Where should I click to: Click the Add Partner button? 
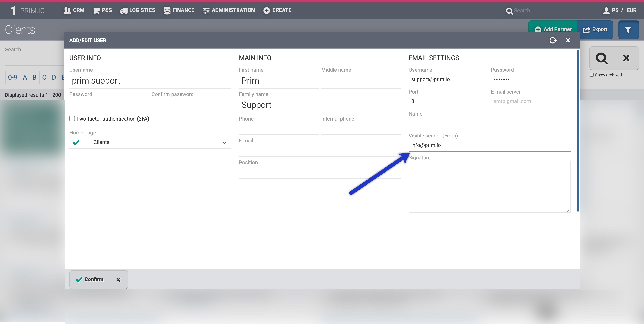pos(553,29)
